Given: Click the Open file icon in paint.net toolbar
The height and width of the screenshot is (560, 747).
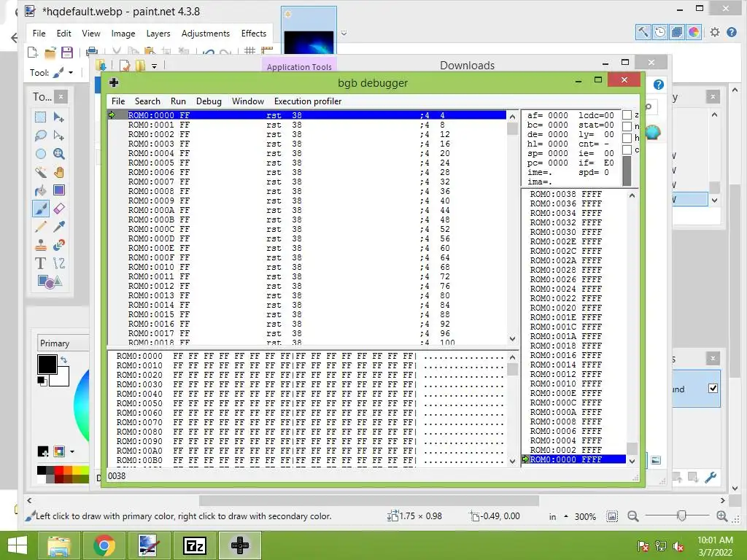Looking at the screenshot, I should point(50,52).
